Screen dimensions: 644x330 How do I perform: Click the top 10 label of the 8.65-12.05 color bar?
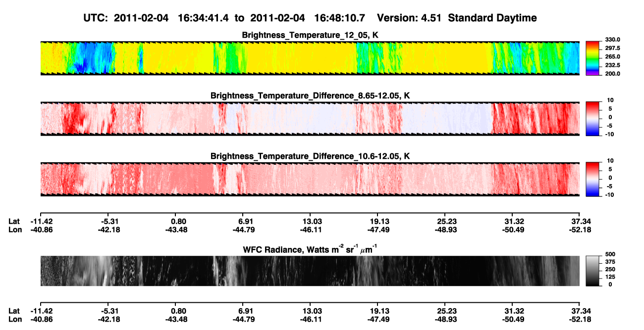[x=610, y=100]
